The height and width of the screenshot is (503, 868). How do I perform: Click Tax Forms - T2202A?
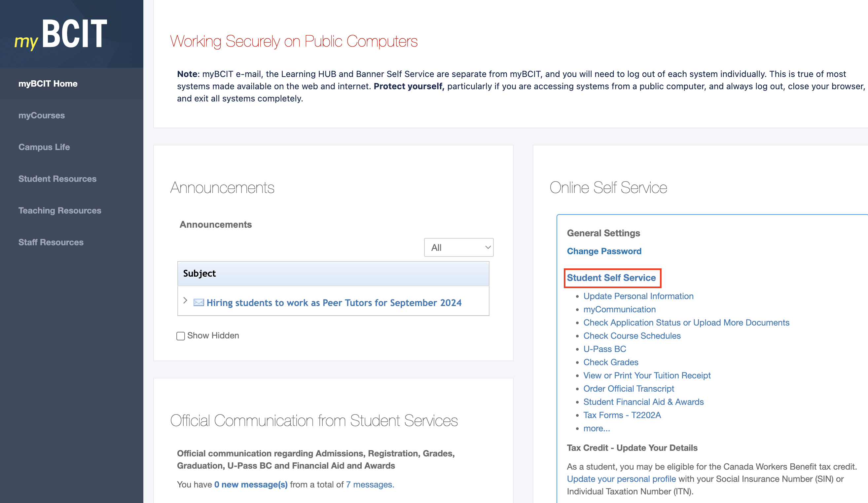pyautogui.click(x=622, y=415)
